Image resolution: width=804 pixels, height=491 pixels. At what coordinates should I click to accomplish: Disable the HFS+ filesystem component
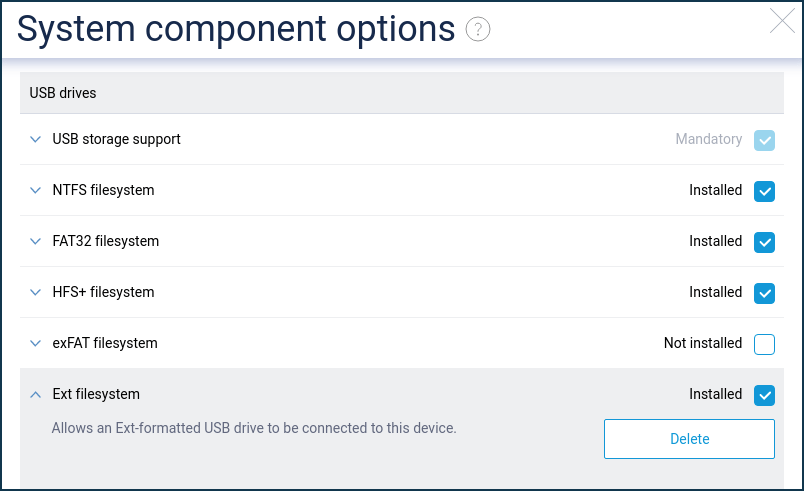(x=764, y=293)
